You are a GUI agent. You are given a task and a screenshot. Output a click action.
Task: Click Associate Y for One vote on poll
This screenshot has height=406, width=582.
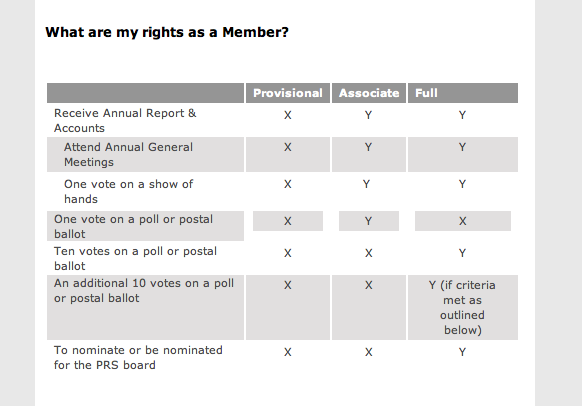click(368, 221)
